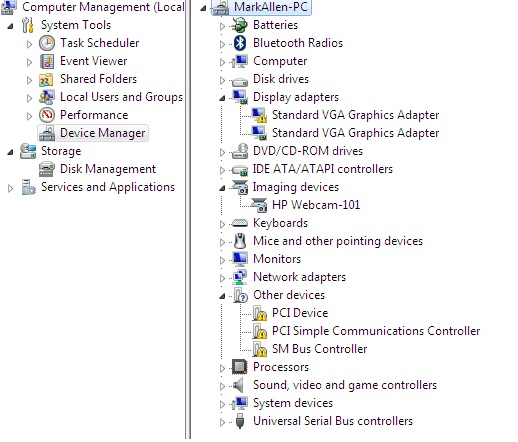Expand the Network adapters category
Screen dimensions: 518x442
[x=222, y=278]
